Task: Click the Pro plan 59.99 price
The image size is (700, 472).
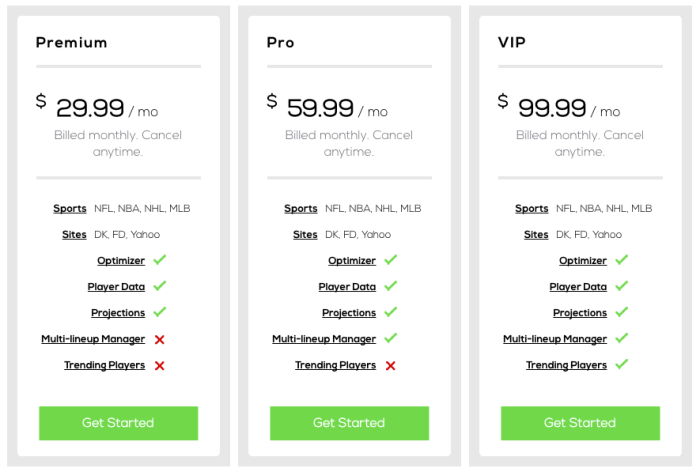Action: point(320,108)
